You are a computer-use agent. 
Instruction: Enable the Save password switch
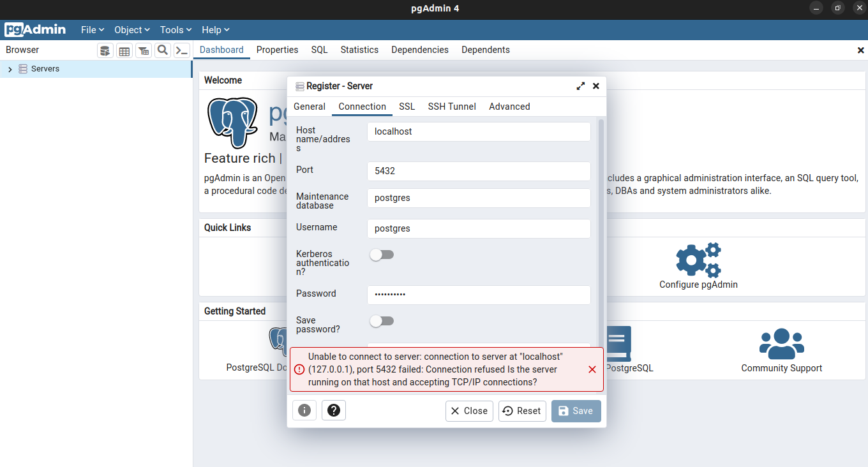coord(382,321)
